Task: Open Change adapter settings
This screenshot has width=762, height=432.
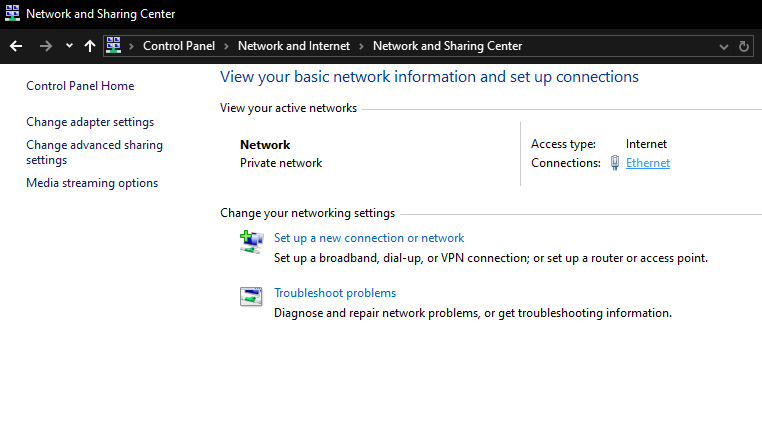Action: (90, 122)
